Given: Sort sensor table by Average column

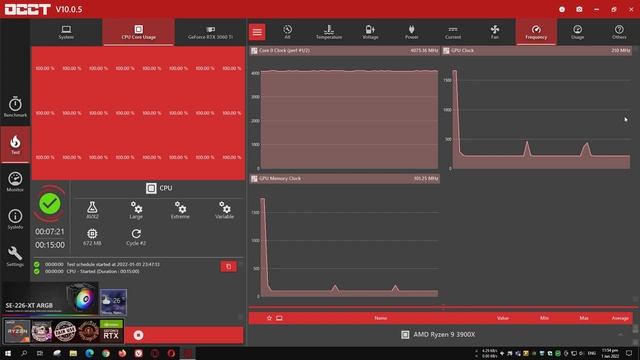Looking at the screenshot, I should (620, 318).
